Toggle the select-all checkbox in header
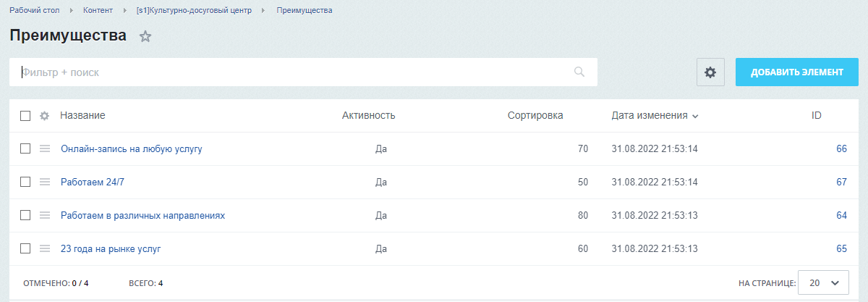Viewport: 868px width, 302px height. pos(25,116)
